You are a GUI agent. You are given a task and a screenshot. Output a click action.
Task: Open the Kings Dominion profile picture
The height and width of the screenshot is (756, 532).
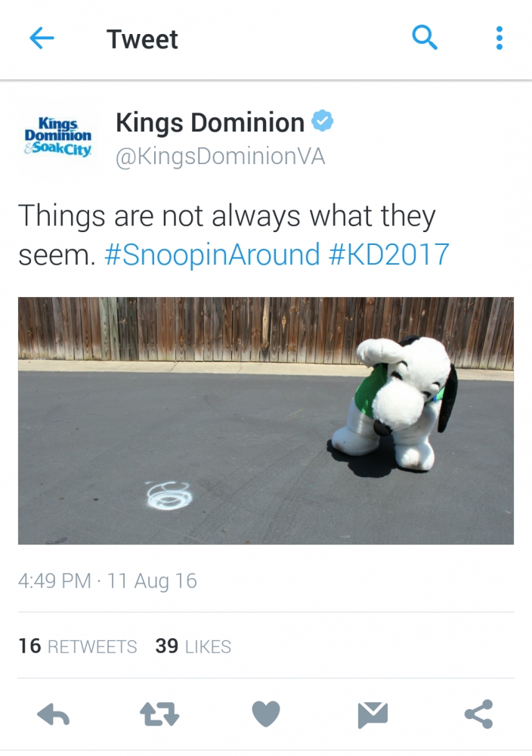[58, 136]
